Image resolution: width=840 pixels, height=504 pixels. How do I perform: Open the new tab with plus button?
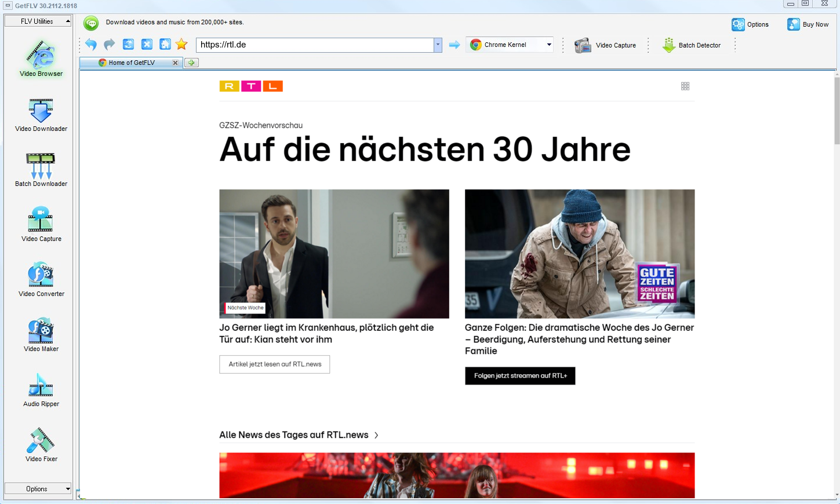191,63
